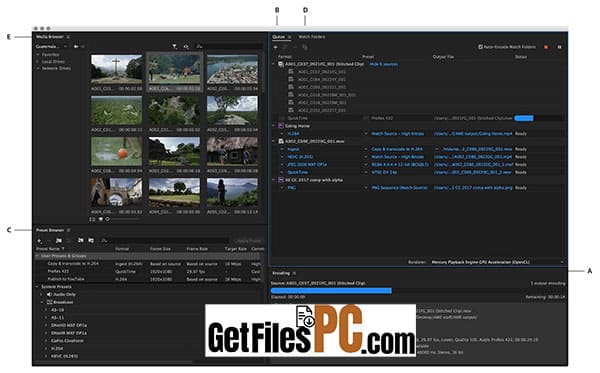Open the Preset Browser panel menu icon
Viewport: 600px width, 373px height.
(69, 230)
